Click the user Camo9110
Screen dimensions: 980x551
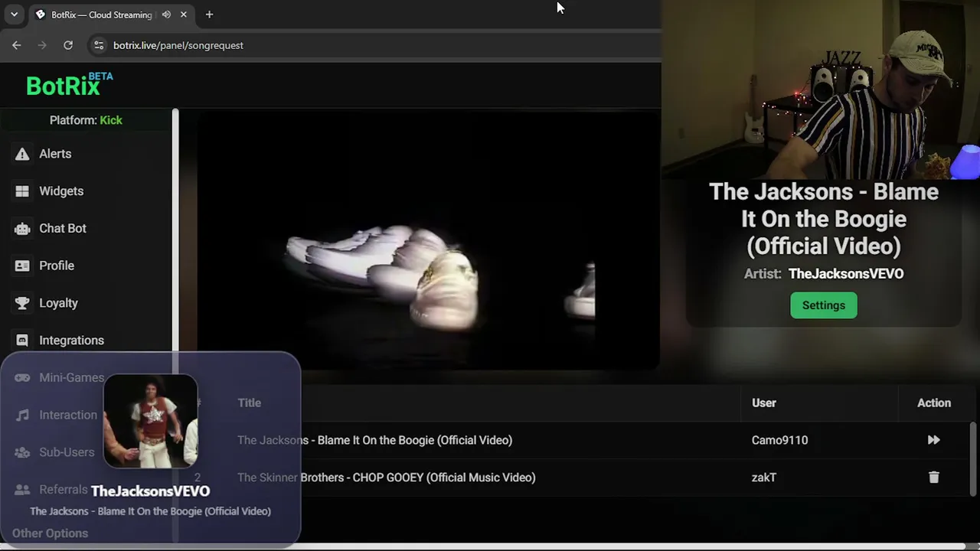coord(779,440)
